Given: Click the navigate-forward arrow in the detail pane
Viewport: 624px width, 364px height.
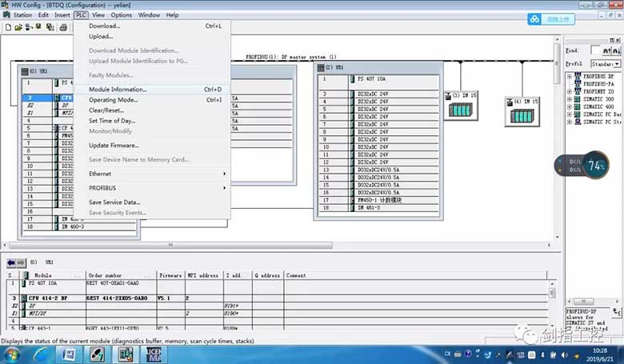Looking at the screenshot, I should click(21, 262).
